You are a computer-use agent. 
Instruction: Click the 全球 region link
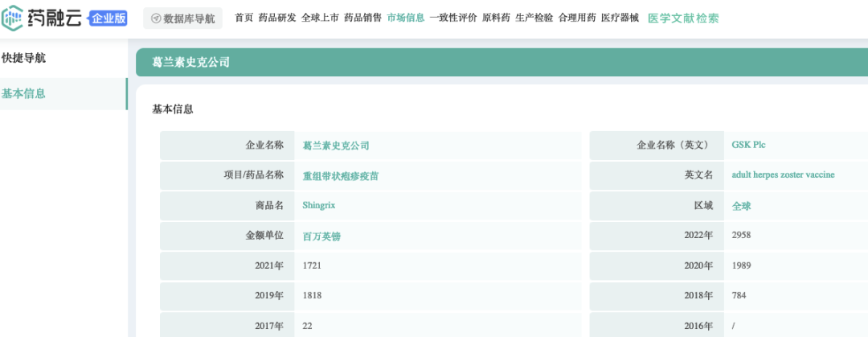(741, 206)
